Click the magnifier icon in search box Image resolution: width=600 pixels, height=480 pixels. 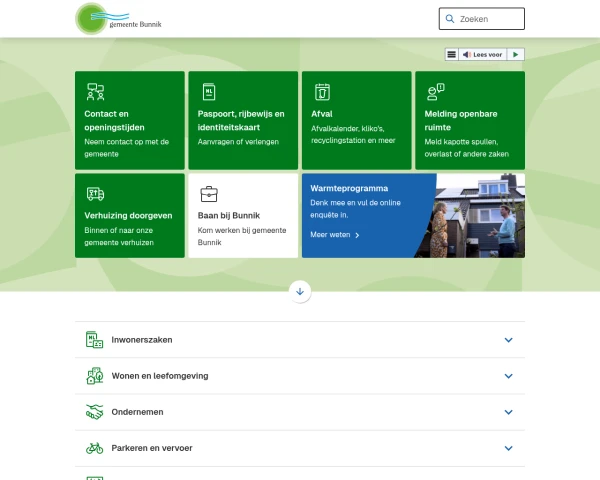[450, 19]
